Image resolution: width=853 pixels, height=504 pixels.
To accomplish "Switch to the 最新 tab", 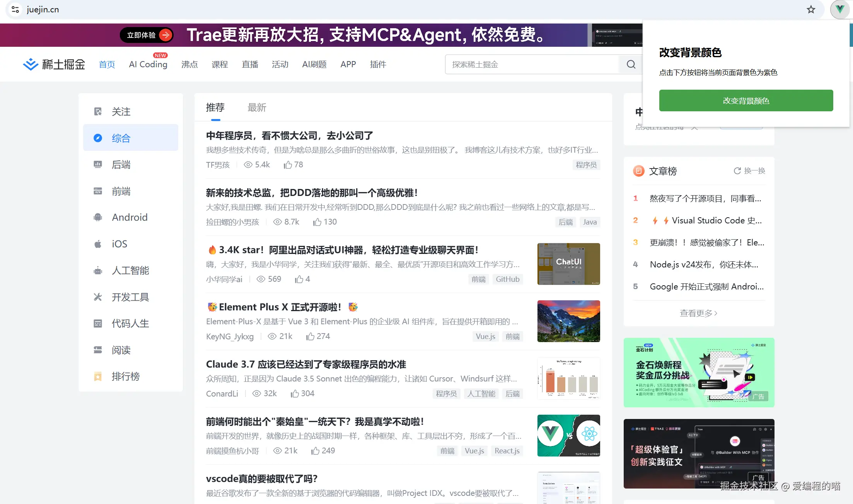I will tap(257, 107).
